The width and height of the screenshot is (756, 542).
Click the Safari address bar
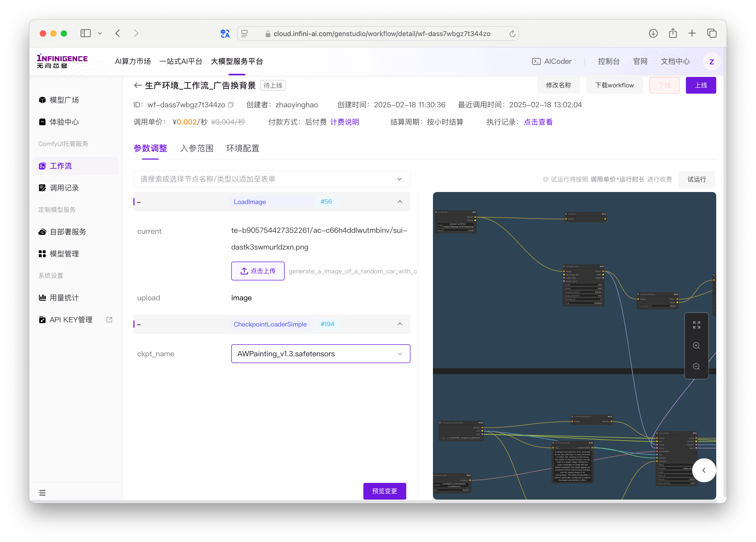378,34
